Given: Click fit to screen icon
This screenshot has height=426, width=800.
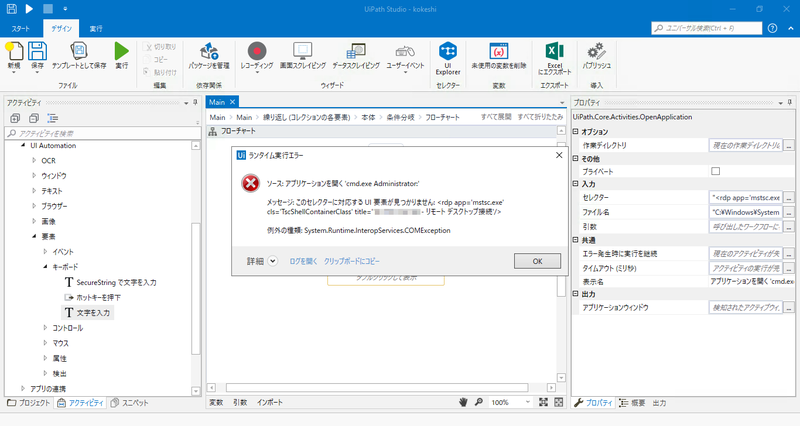Looking at the screenshot, I should (543, 402).
